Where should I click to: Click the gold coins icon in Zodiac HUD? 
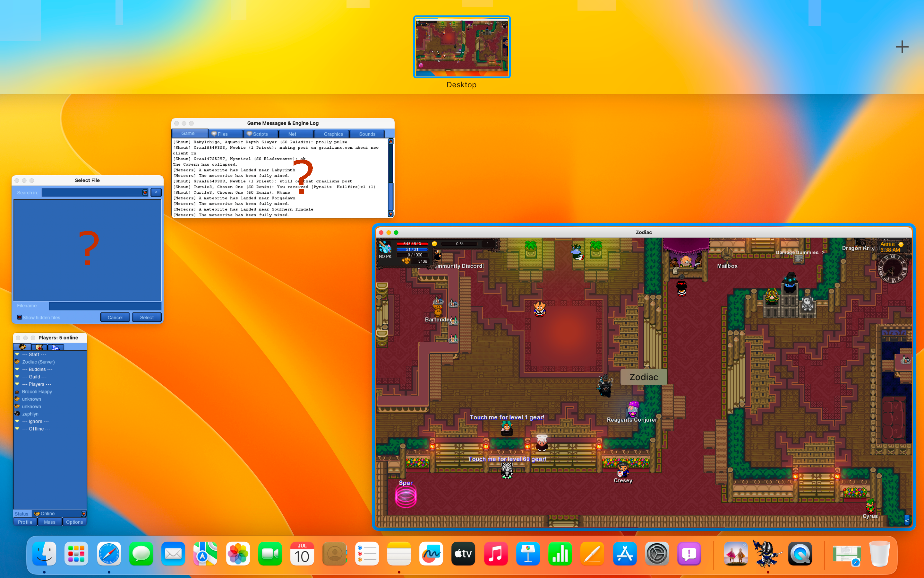tap(406, 261)
